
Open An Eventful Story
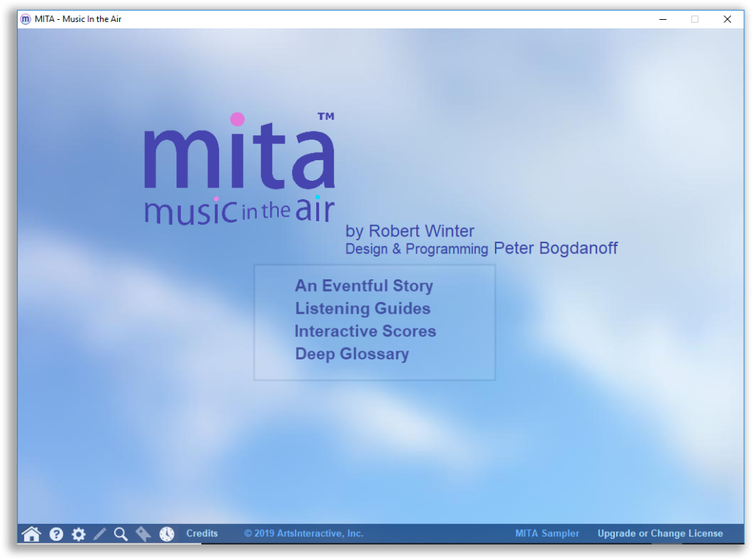(x=363, y=286)
